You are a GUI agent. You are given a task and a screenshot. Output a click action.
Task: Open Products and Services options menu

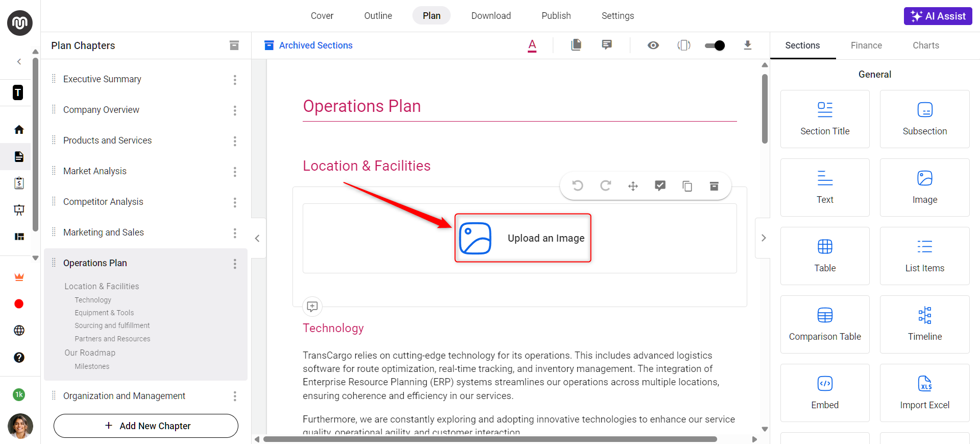coord(235,141)
